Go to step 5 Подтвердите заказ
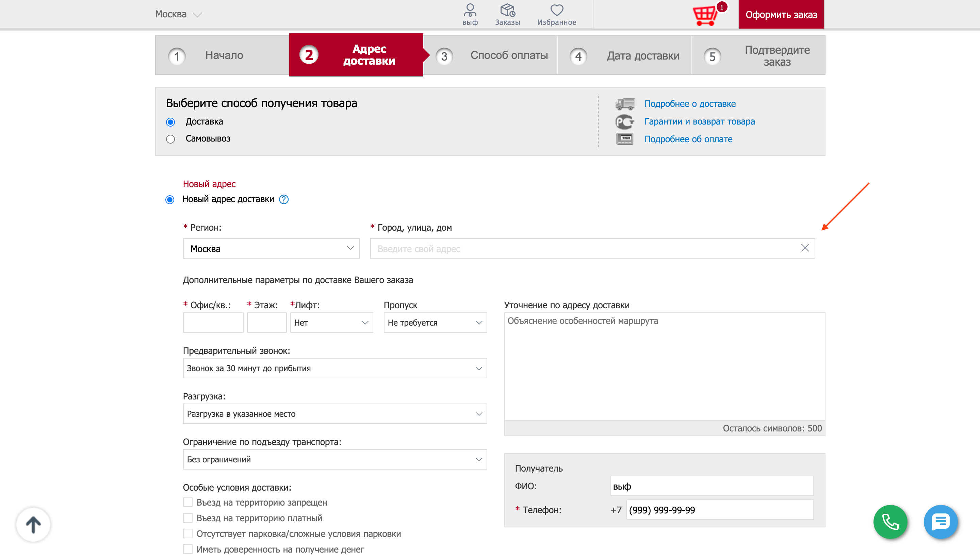980x558 pixels. (758, 55)
